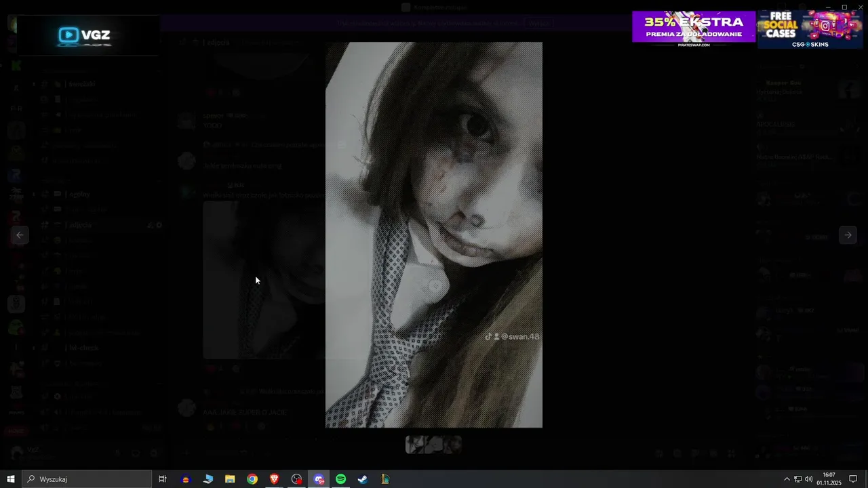
Task: Launch Google Chrome from the taskbar
Action: tap(252, 479)
